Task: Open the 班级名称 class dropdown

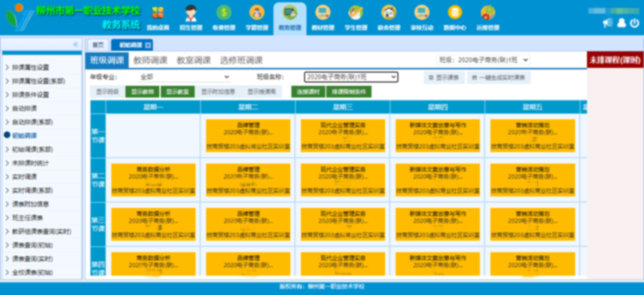Action: tap(351, 77)
